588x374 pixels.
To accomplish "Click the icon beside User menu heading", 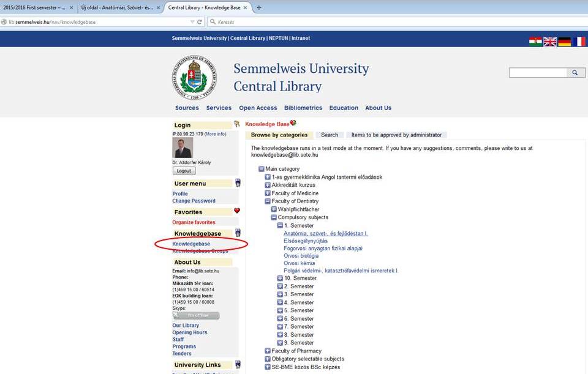I will [x=238, y=183].
